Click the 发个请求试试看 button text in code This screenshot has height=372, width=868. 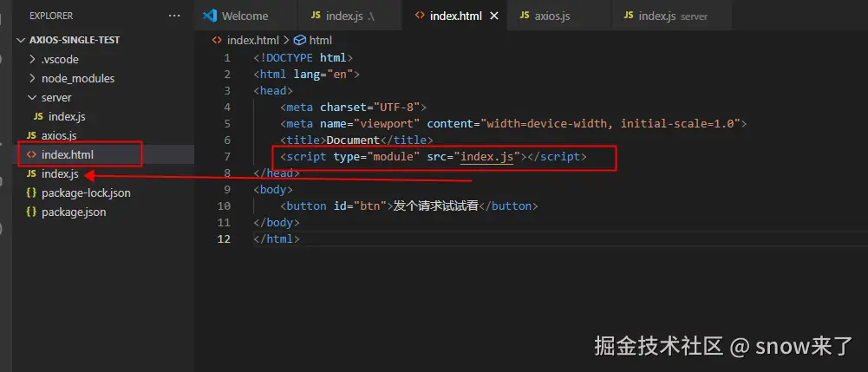click(x=435, y=206)
